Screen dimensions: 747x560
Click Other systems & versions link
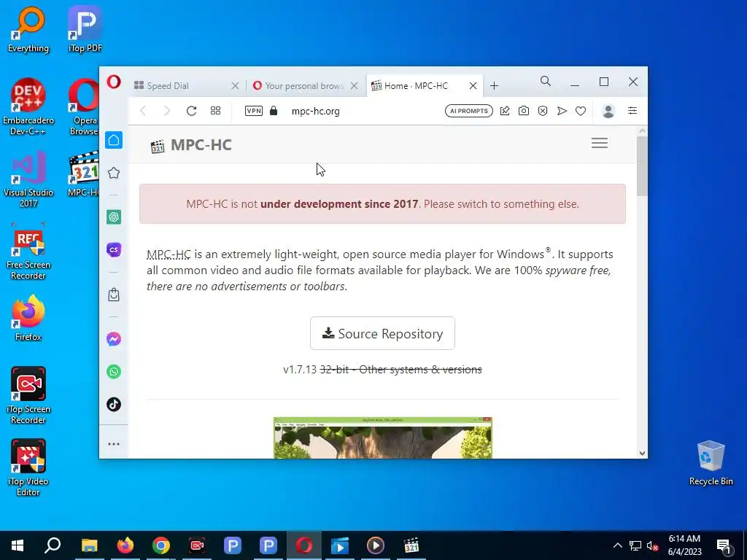click(x=421, y=370)
